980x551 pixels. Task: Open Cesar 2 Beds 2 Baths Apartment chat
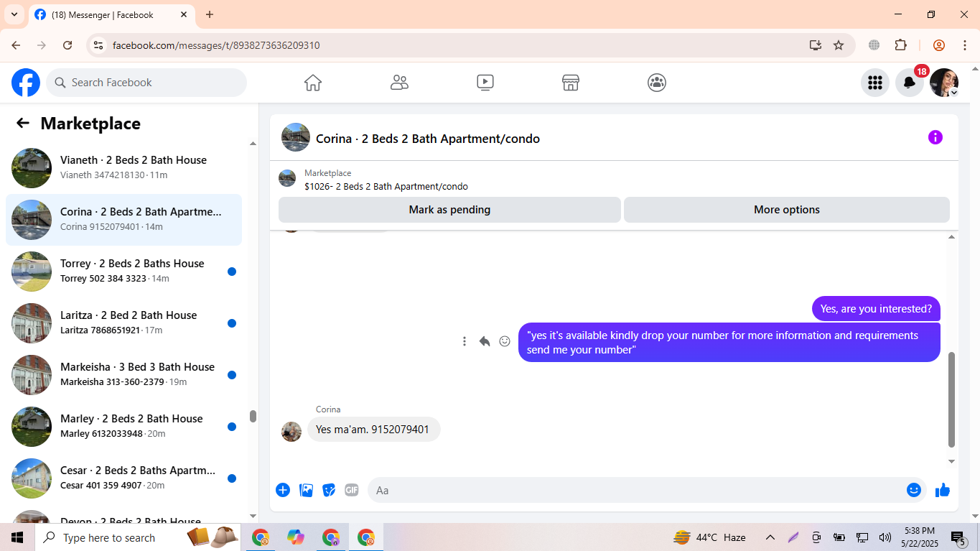click(123, 478)
